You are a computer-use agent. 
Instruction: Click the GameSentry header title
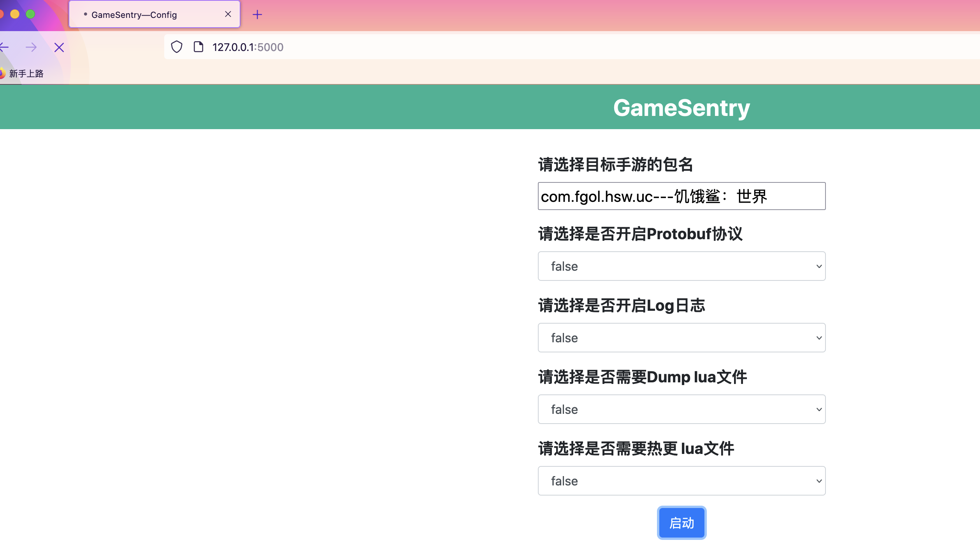point(681,107)
